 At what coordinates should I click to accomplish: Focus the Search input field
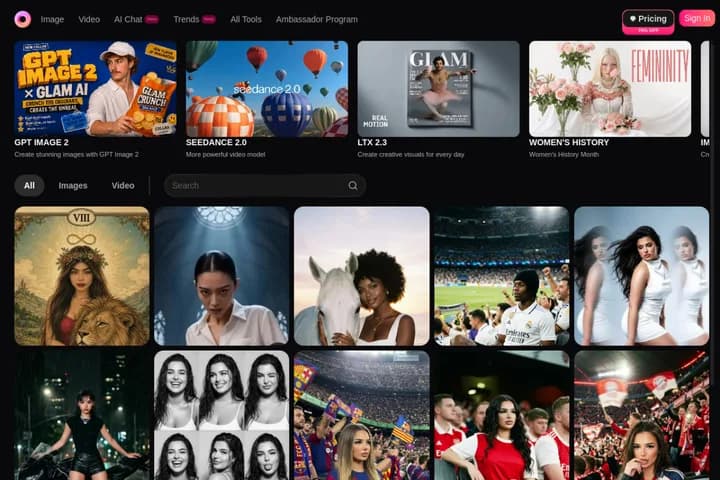tap(265, 186)
